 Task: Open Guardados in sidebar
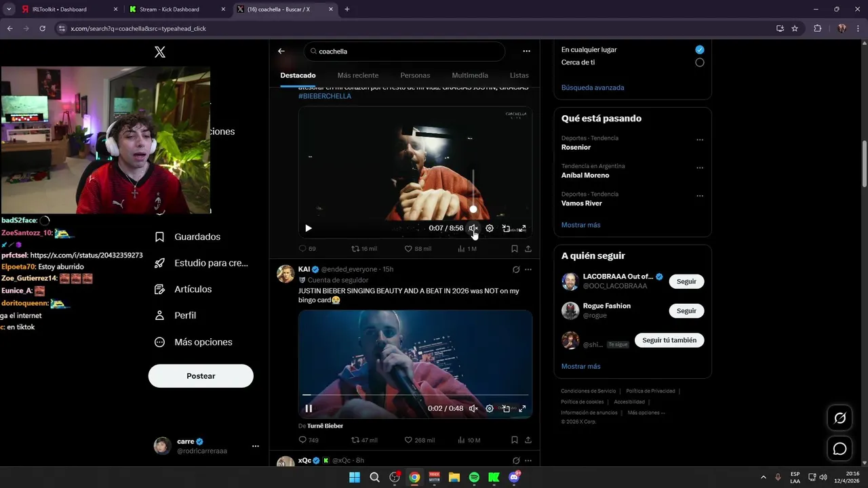point(188,237)
